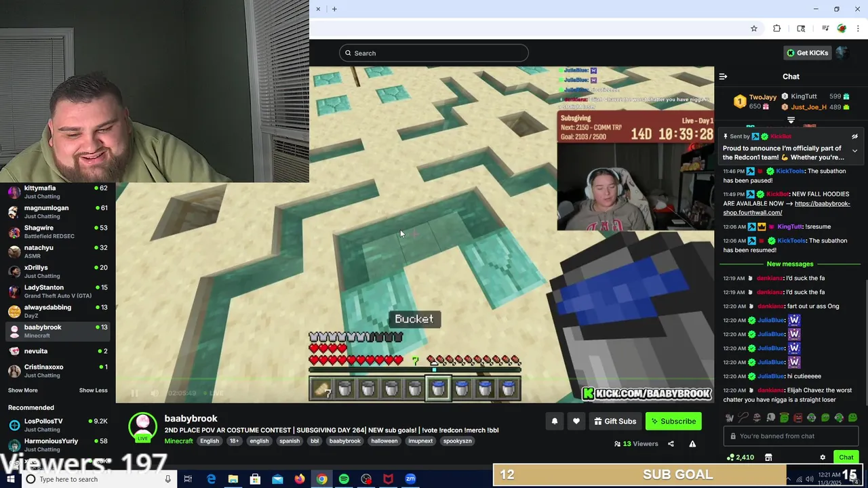The height and width of the screenshot is (488, 868).
Task: Open the baabybrook-shop.fourthwall.com link
Action: tap(787, 208)
